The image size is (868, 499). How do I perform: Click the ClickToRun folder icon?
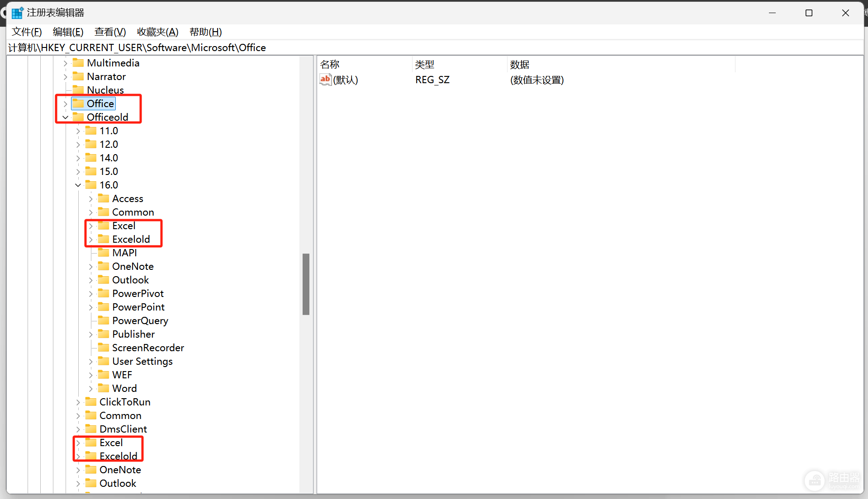pyautogui.click(x=91, y=401)
